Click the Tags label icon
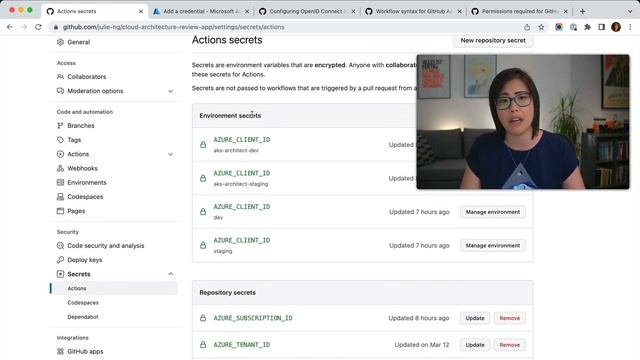 [60, 140]
